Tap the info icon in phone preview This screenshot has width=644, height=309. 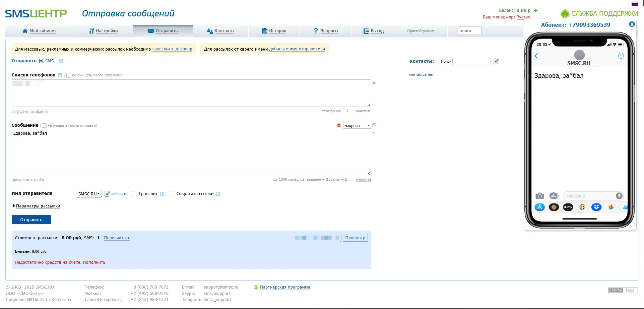click(x=621, y=56)
